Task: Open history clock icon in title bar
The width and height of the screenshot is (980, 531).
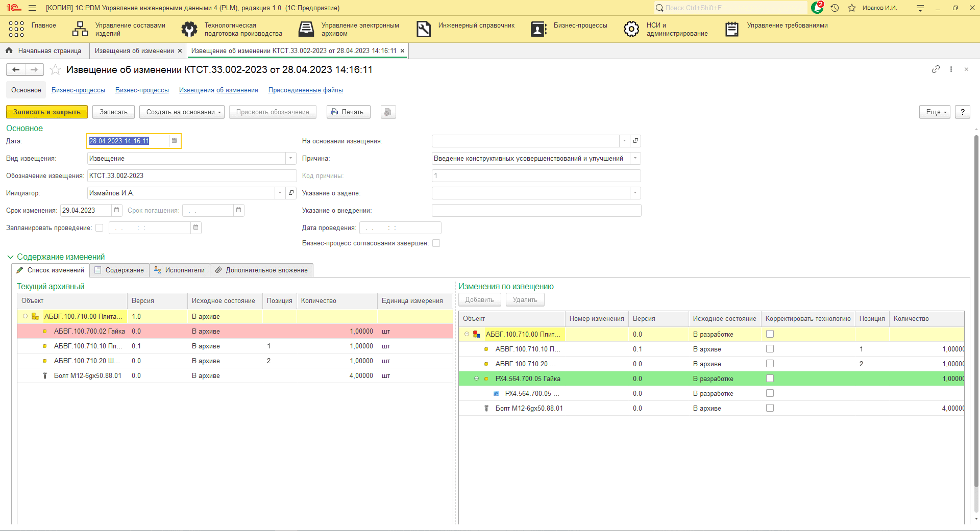Action: pyautogui.click(x=835, y=8)
